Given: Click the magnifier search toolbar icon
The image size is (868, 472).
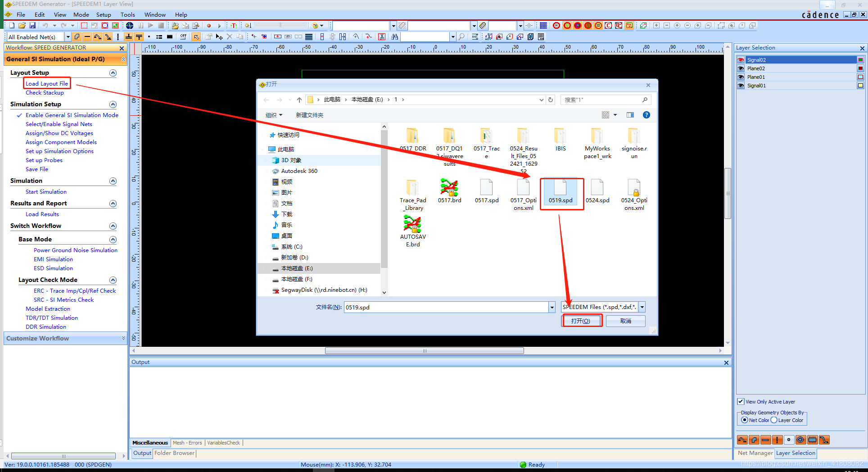Looking at the screenshot, I should tap(461, 36).
